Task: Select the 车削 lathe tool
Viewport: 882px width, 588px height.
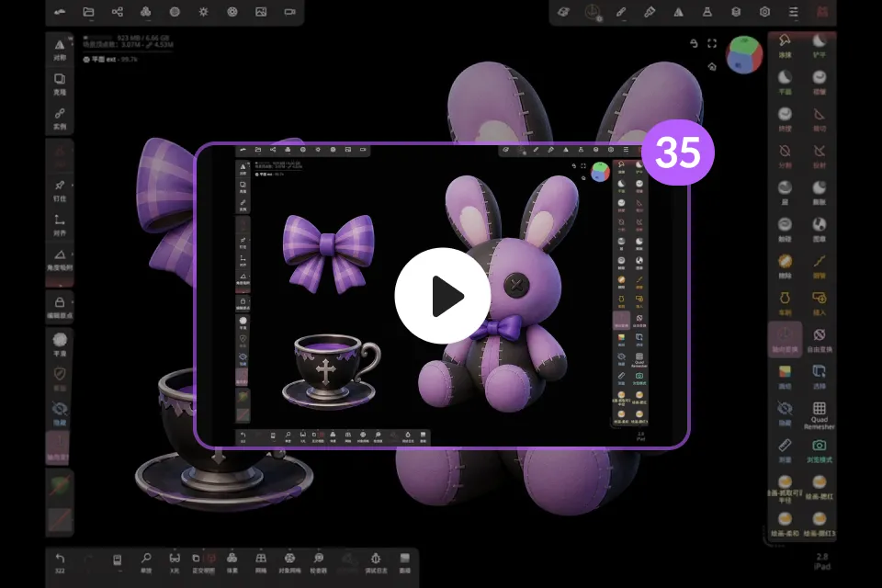Action: [785, 303]
